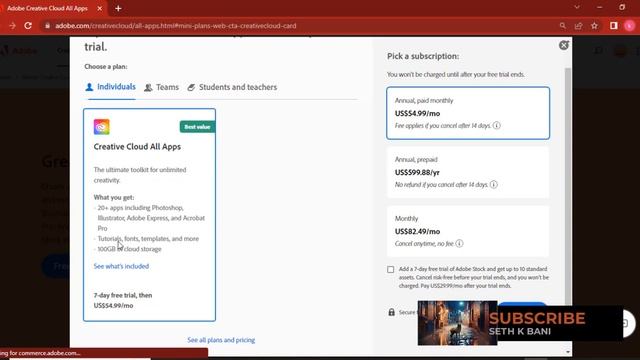Select the Annual, paid monthly subscription
The height and width of the screenshot is (360, 640).
point(468,113)
